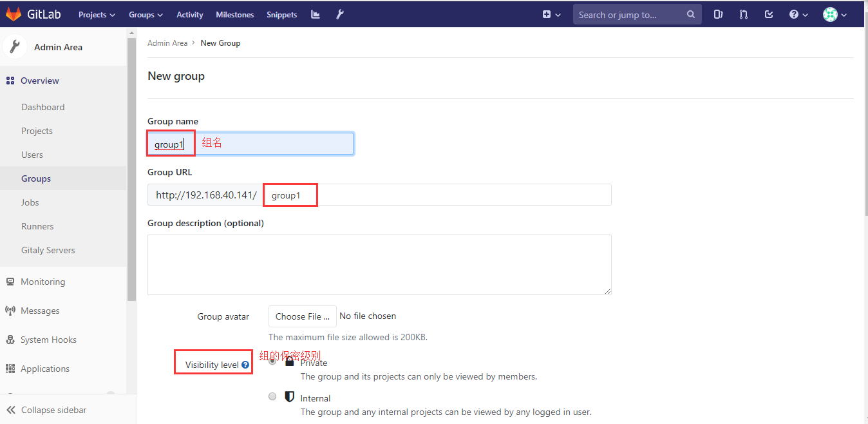Screen dimensions: 868x424
Task: Click the Choose File button
Action: click(x=302, y=316)
